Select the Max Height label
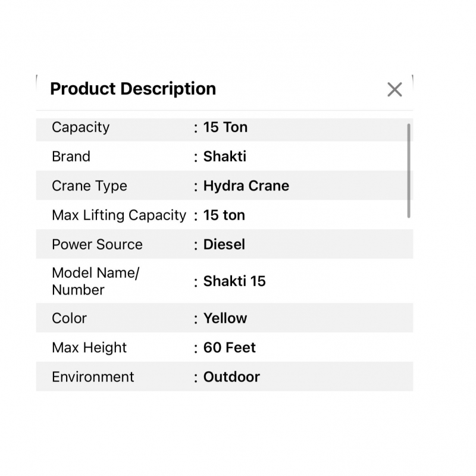The image size is (476, 476). click(x=89, y=347)
